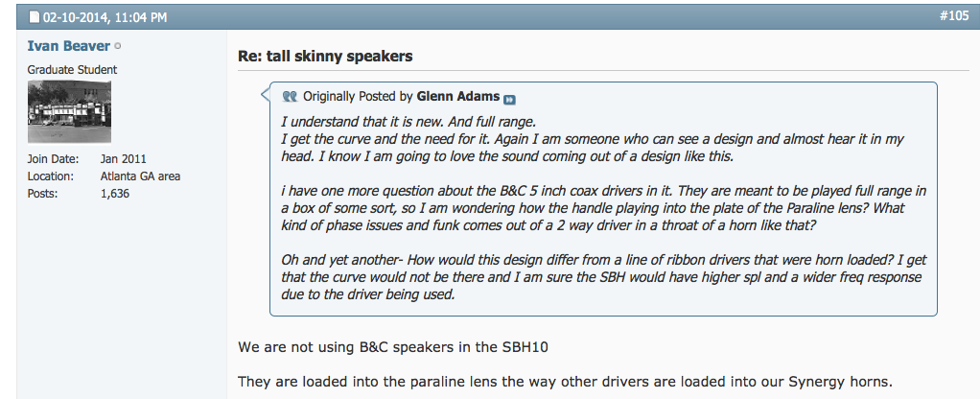This screenshot has height=399, width=980.
Task: Open Ivan Beaver's avatar image
Action: pos(69,112)
